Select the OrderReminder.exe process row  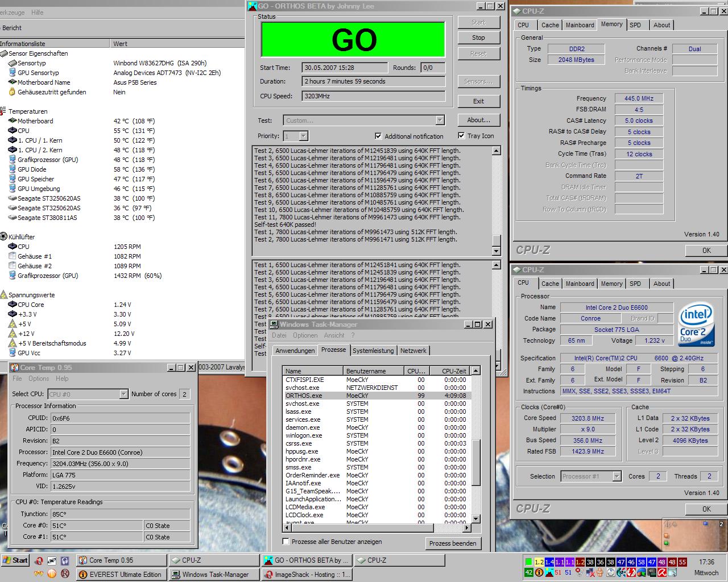[x=377, y=475]
